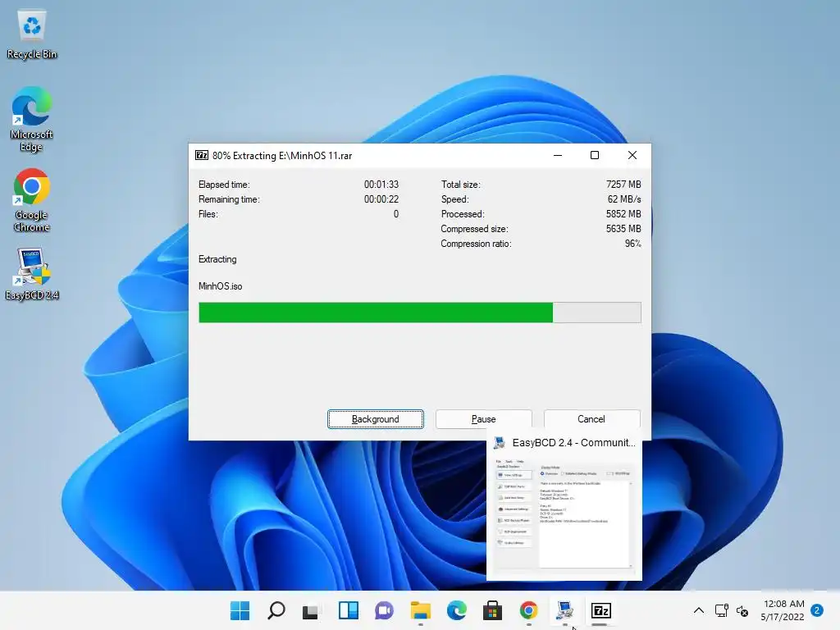The width and height of the screenshot is (840, 630).
Task: Minimize the 7-Zip extracting window
Action: pos(558,155)
